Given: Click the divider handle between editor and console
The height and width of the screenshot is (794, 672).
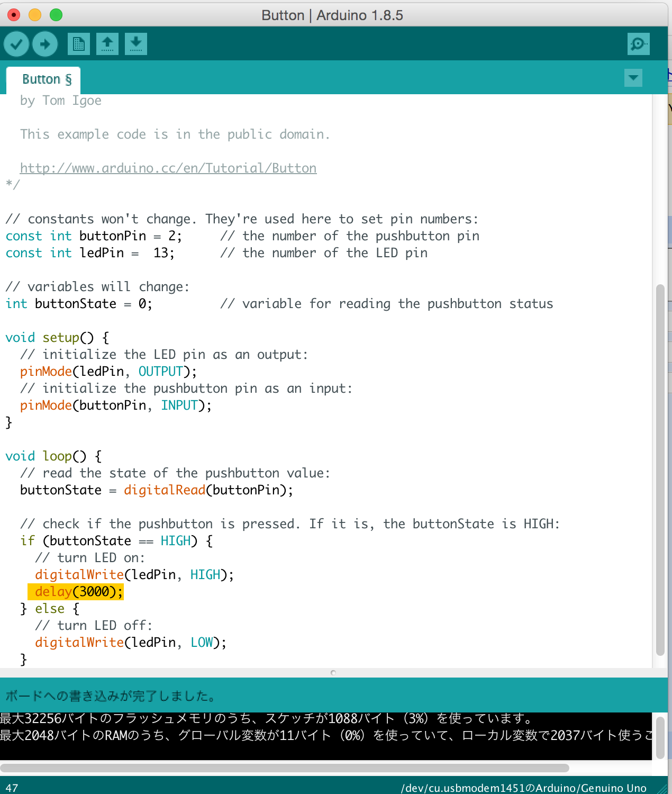Looking at the screenshot, I should click(333, 673).
